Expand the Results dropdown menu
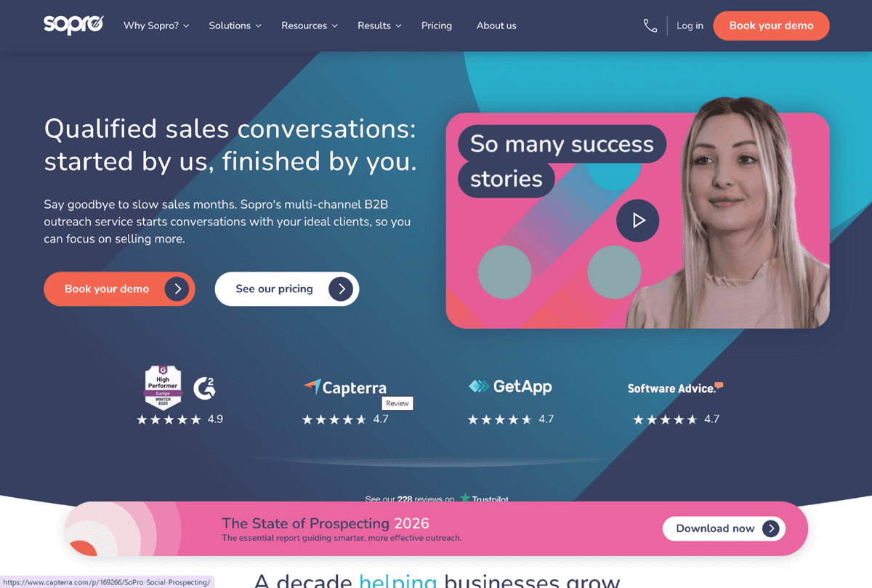The width and height of the screenshot is (872, 588). 379,25
